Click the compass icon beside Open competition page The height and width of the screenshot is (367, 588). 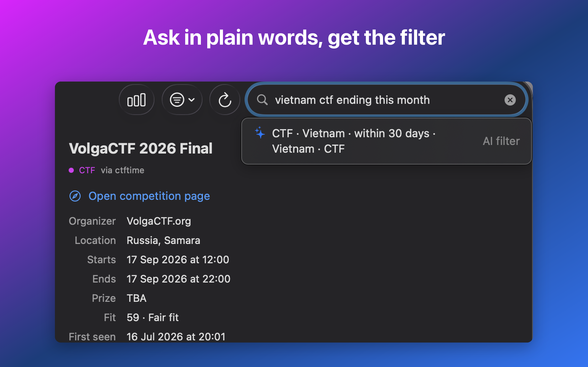(x=75, y=196)
